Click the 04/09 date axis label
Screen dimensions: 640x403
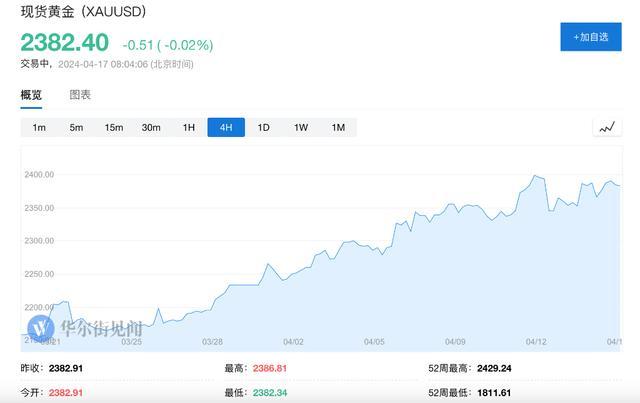click(456, 341)
